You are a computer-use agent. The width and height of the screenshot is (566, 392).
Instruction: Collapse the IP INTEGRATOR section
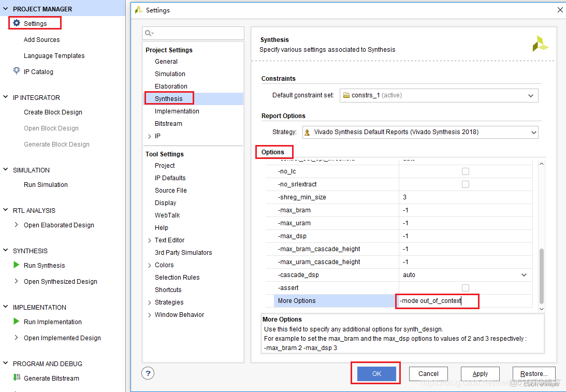(5, 97)
